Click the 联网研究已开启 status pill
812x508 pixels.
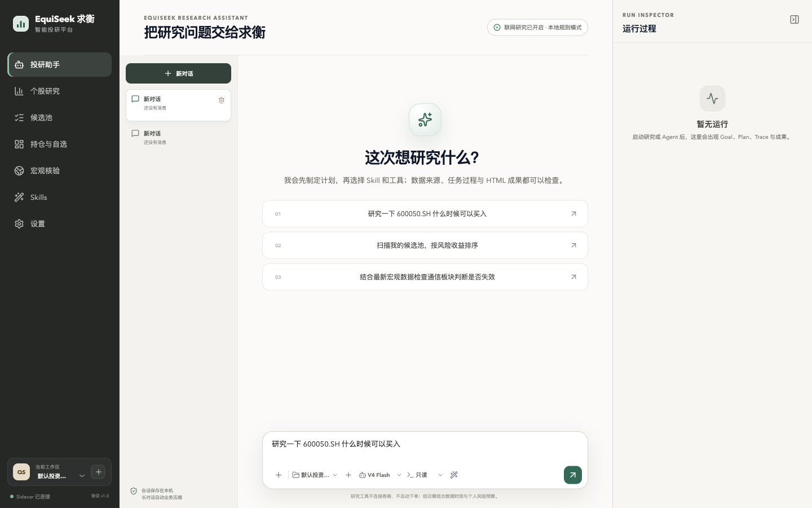click(537, 28)
